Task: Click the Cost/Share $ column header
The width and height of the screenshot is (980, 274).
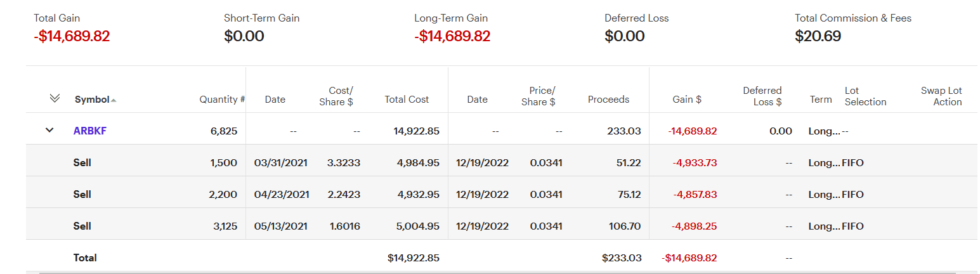Action: (341, 96)
